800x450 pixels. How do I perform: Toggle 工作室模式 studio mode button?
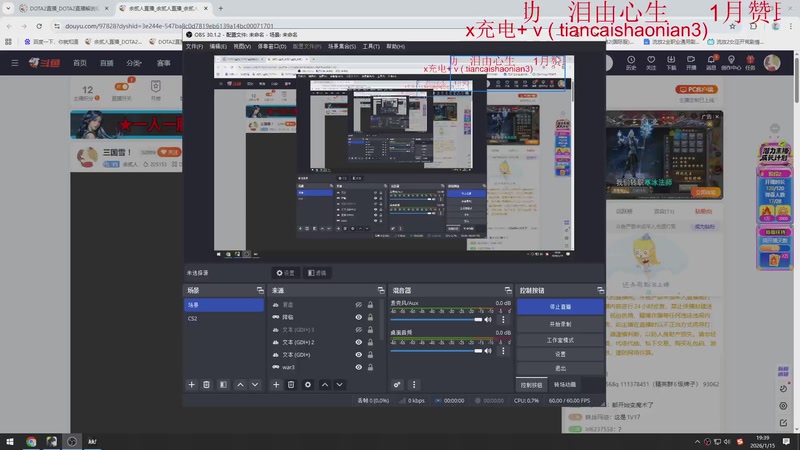click(x=560, y=340)
